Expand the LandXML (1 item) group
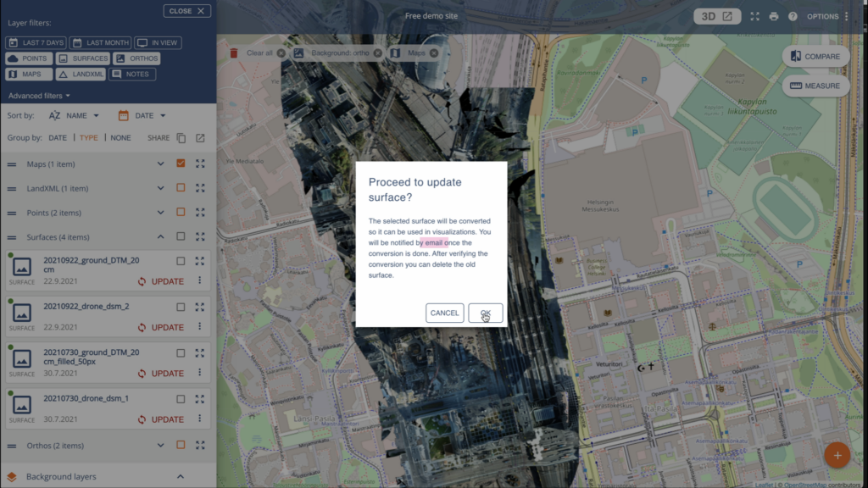The image size is (868, 488). coord(160,188)
